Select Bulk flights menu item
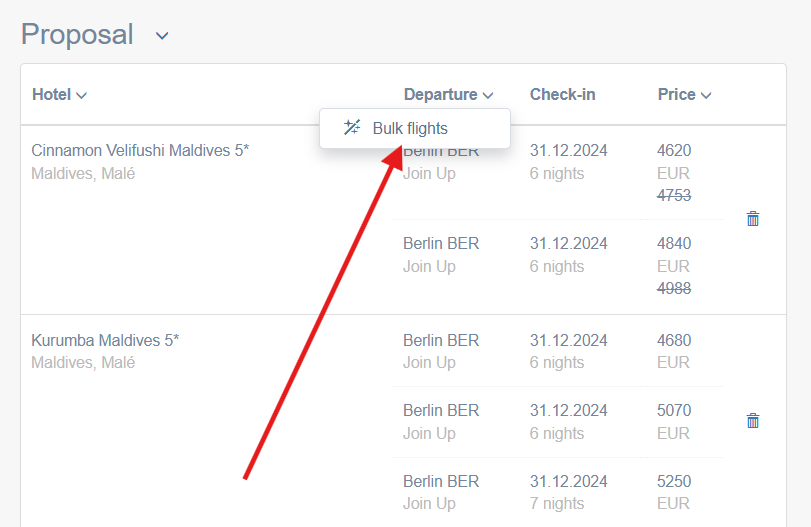Image resolution: width=811 pixels, height=527 pixels. click(x=410, y=128)
